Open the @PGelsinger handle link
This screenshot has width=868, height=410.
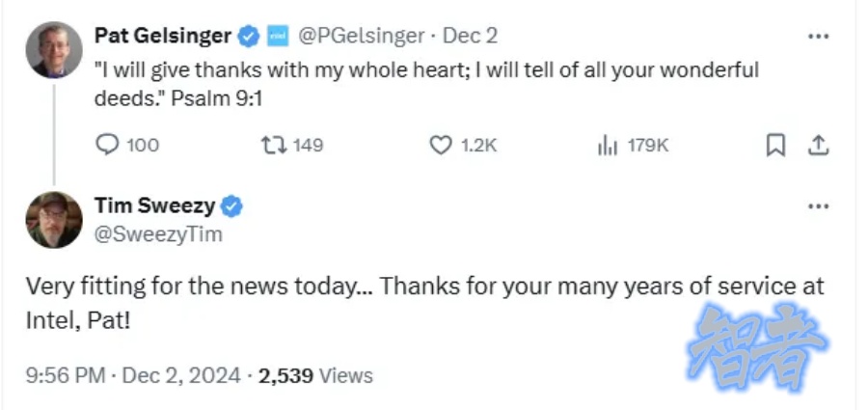pos(361,36)
